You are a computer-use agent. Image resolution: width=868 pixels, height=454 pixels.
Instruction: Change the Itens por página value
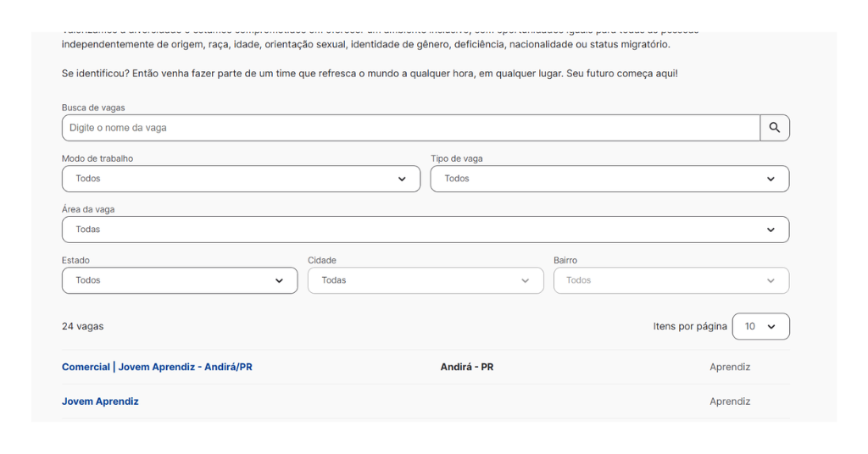[x=759, y=326]
